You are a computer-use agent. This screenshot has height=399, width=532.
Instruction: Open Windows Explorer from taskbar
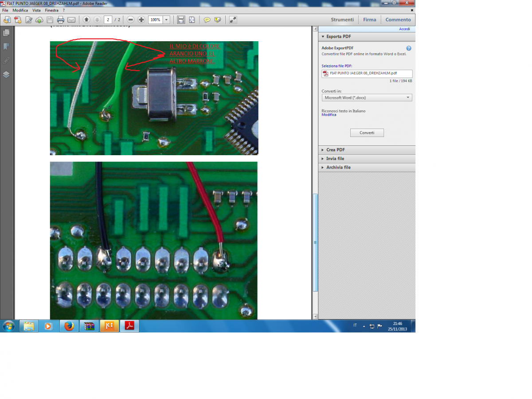point(29,326)
